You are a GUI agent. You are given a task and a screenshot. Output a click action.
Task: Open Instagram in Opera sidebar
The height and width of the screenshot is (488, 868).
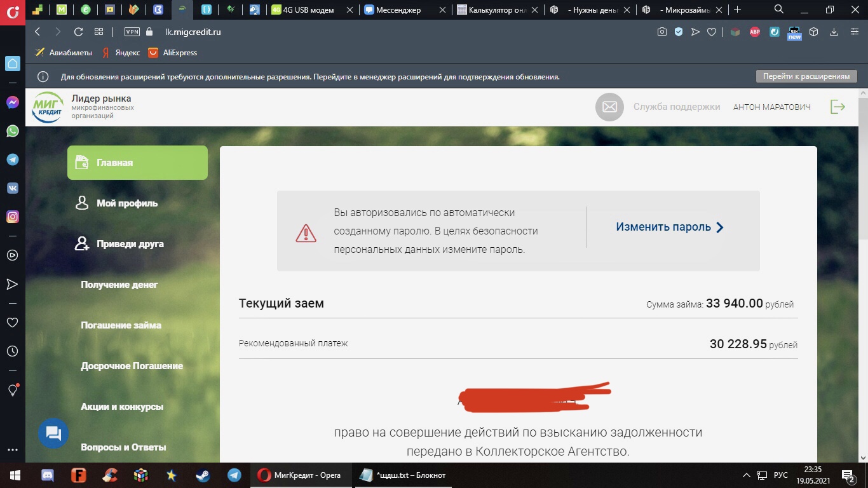pos(12,217)
